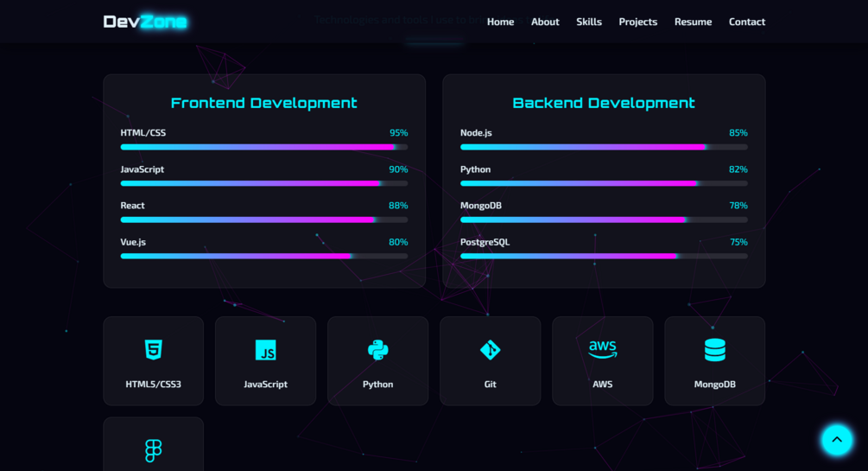This screenshot has height=471, width=868.
Task: Click the HTML5 shield icon
Action: [154, 350]
